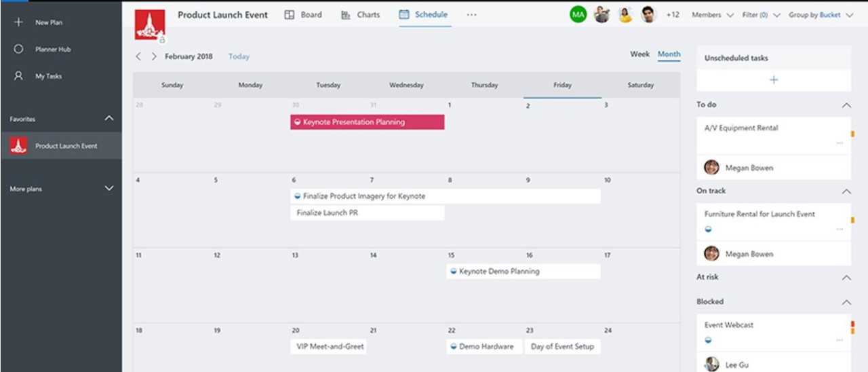Screen dimensions: 868x372
Task: Collapse the Blocked bucket
Action: click(x=846, y=302)
